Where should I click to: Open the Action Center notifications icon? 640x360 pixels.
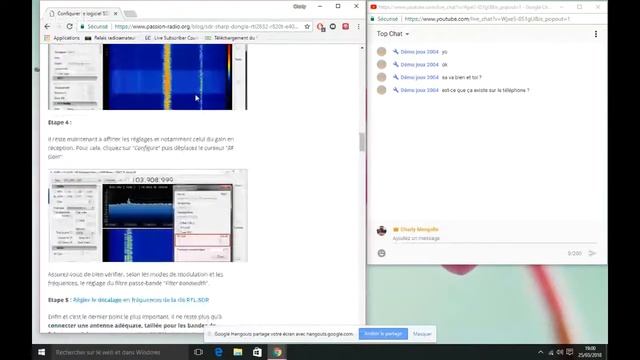tap(570, 352)
